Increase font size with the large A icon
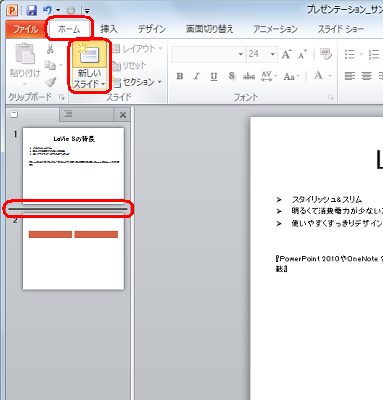 click(286, 54)
